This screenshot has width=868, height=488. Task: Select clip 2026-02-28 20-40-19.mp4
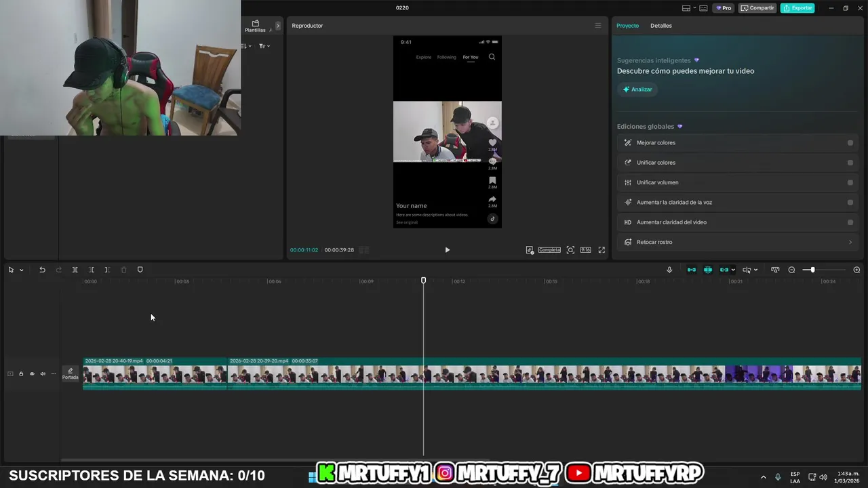(155, 373)
